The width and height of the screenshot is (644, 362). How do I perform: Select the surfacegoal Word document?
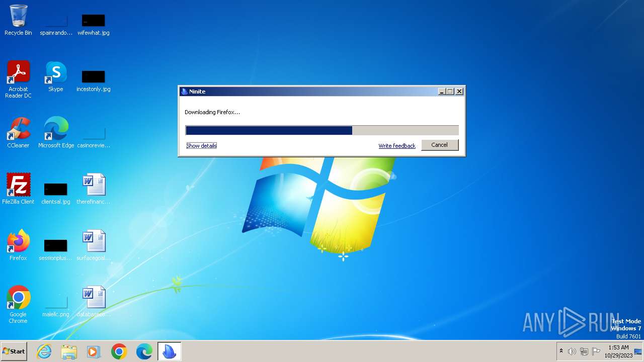[x=94, y=245]
